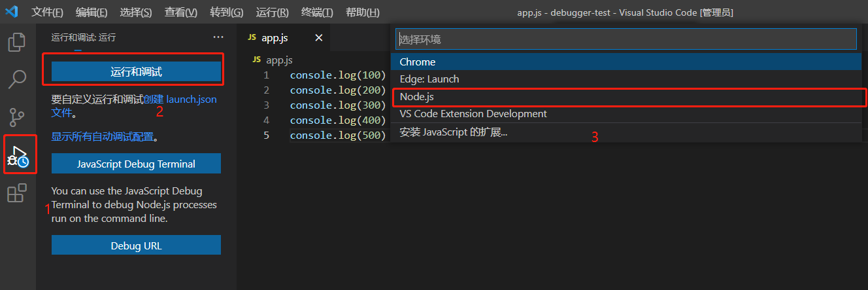Click line number 1 in gutter
This screenshot has width=868, height=290.
tap(266, 75)
